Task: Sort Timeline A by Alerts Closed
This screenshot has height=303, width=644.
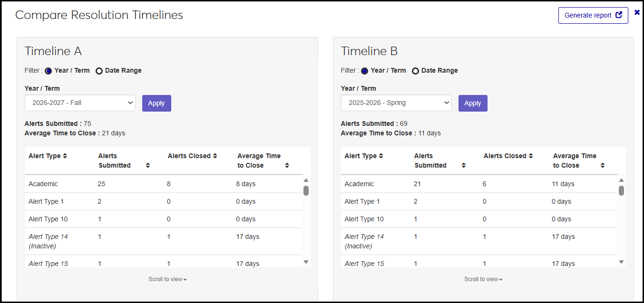Action: click(215, 156)
